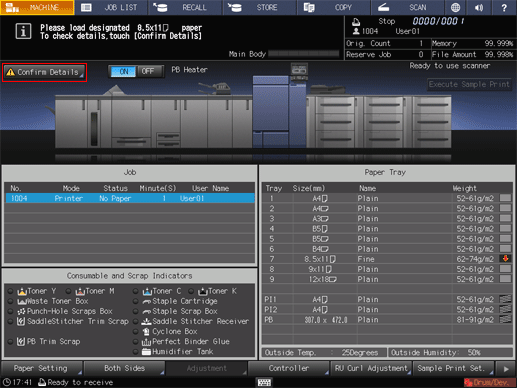Click the speaker volume icon
Screen dimensions: 517x388
(479, 7)
